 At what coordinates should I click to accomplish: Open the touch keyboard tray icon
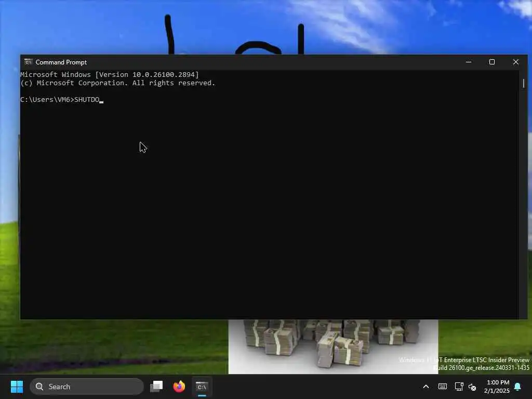443,387
